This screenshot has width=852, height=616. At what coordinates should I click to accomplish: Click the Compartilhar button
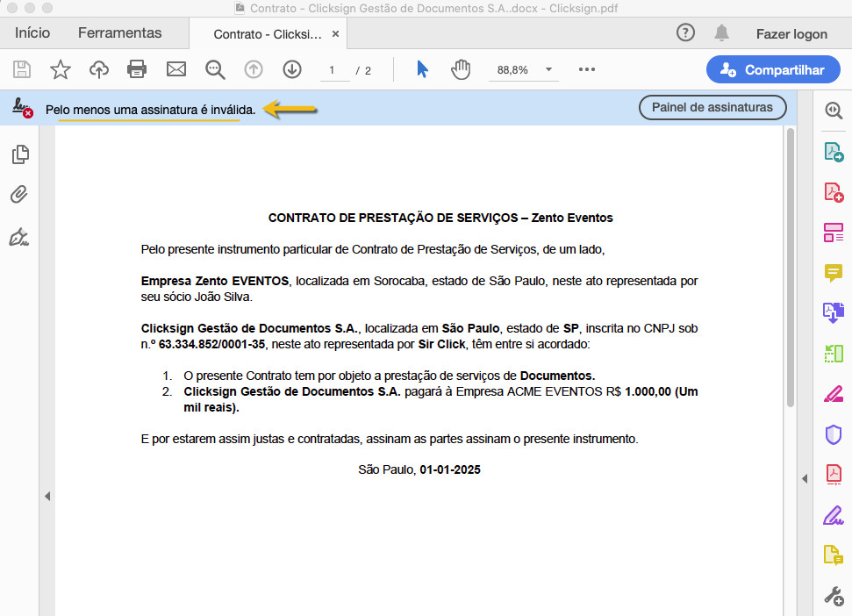773,69
